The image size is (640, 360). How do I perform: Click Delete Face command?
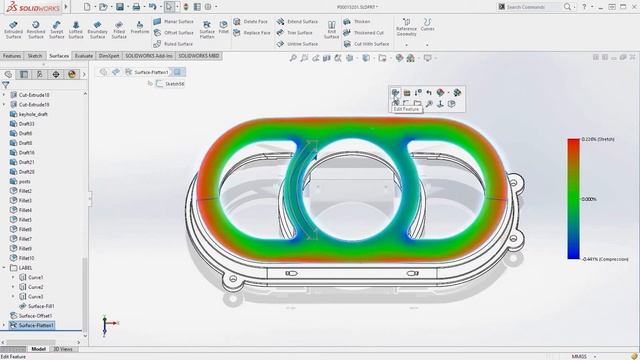(251, 22)
